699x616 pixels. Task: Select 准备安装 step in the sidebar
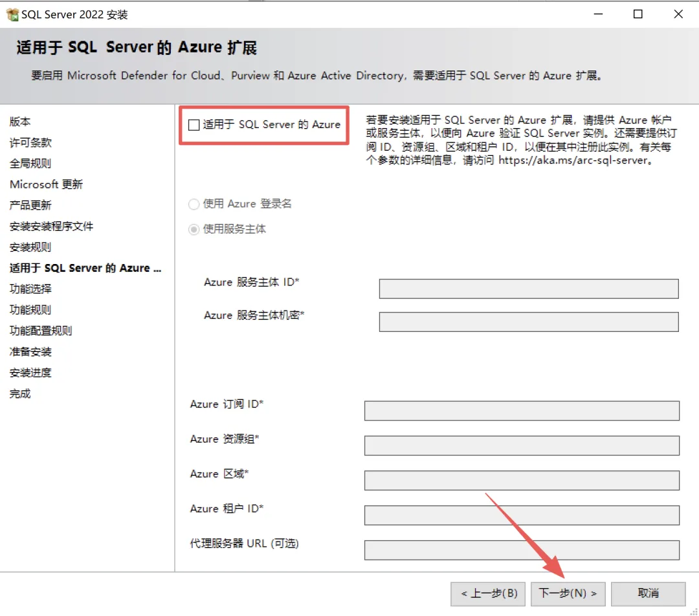[30, 352]
